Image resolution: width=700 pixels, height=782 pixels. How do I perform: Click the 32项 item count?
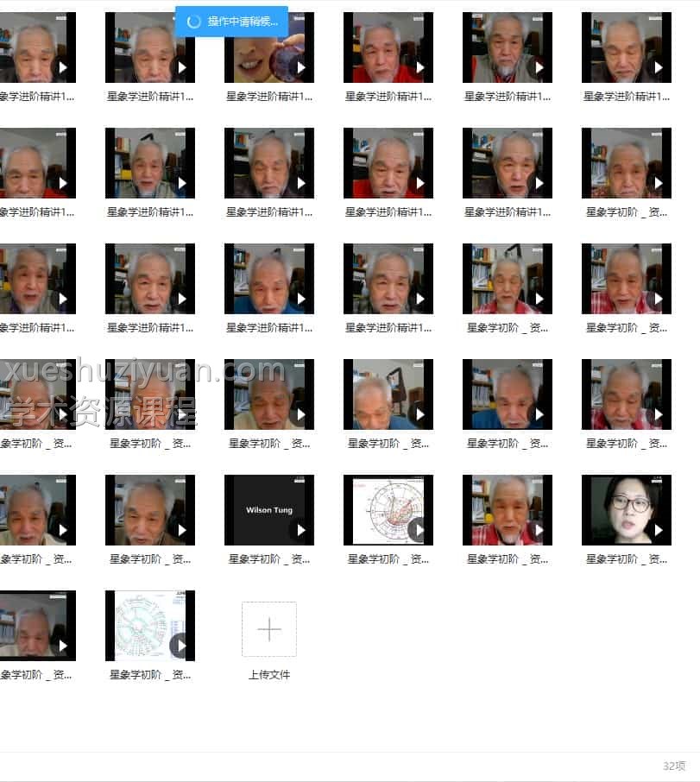tap(674, 766)
